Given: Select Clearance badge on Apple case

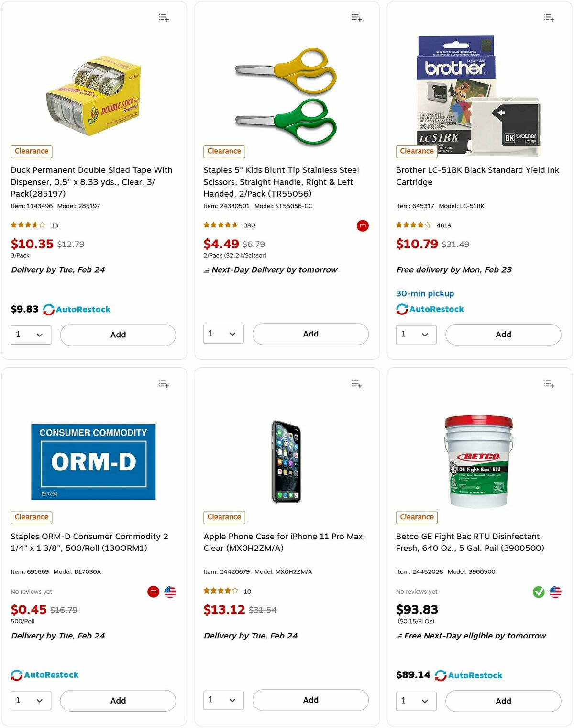Looking at the screenshot, I should coord(224,517).
